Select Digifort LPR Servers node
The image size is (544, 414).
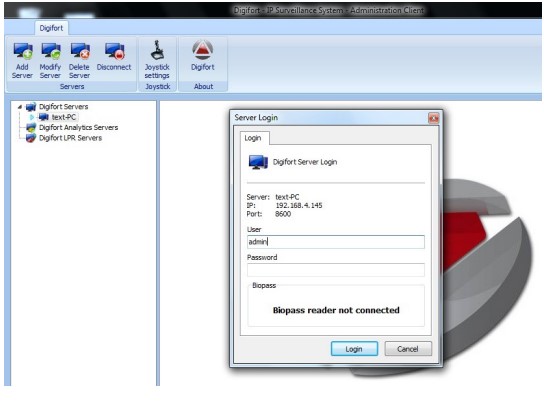pyautogui.click(x=70, y=138)
